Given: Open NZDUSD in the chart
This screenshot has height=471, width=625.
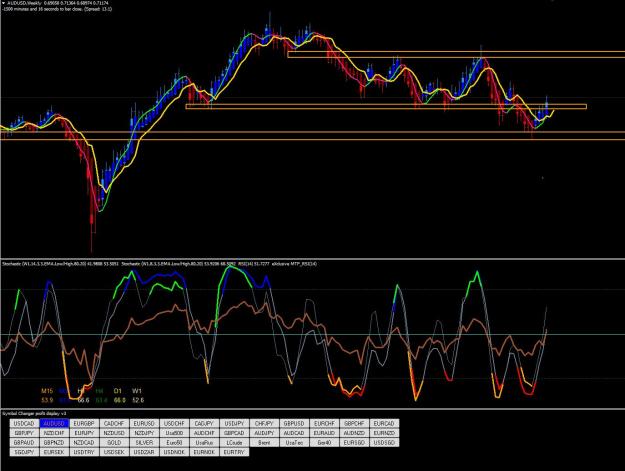Looking at the screenshot, I should pyautogui.click(x=114, y=433).
